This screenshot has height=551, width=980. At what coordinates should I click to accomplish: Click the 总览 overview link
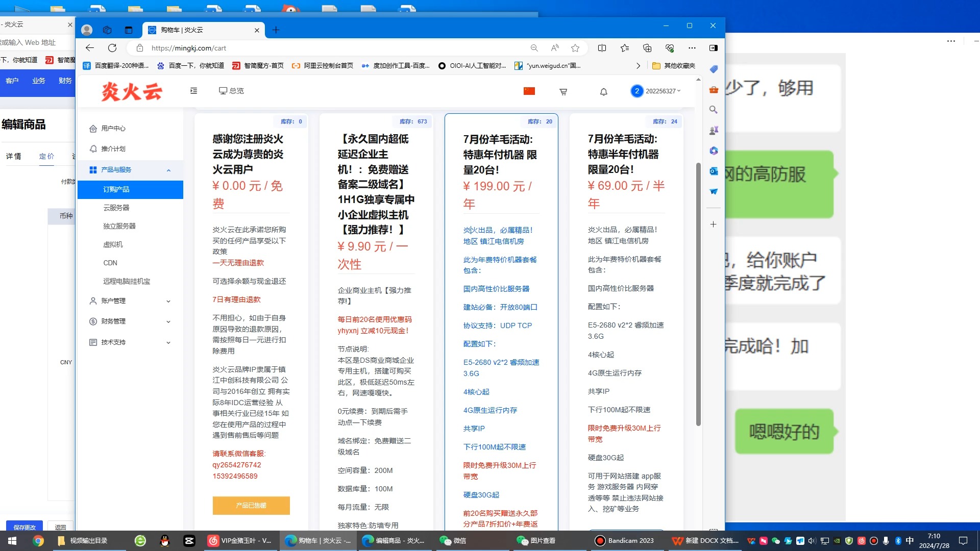tap(231, 91)
